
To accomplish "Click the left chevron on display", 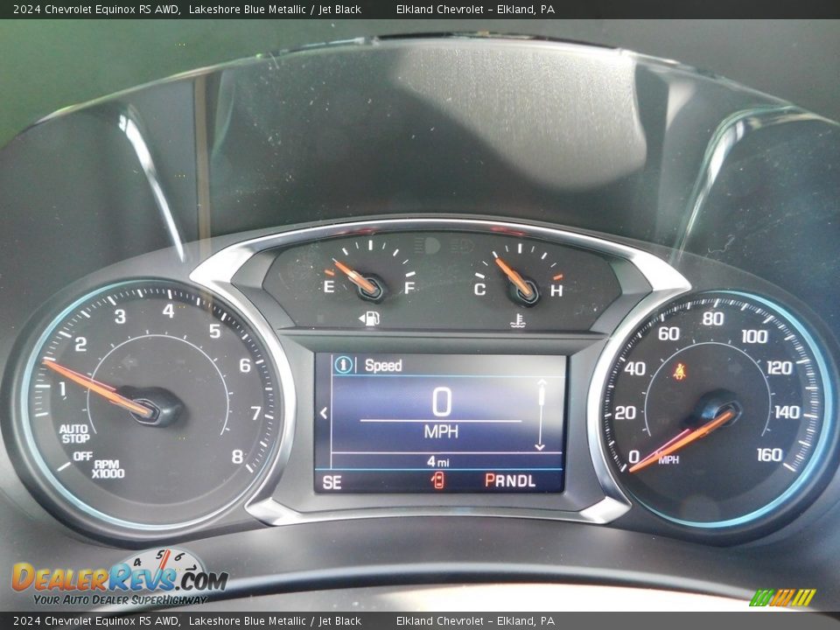I will pyautogui.click(x=323, y=413).
